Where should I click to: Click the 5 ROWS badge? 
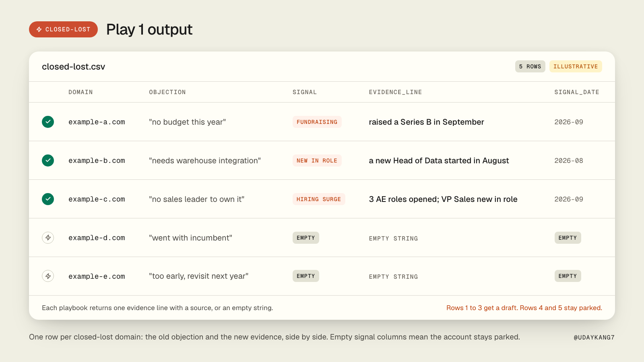530,66
